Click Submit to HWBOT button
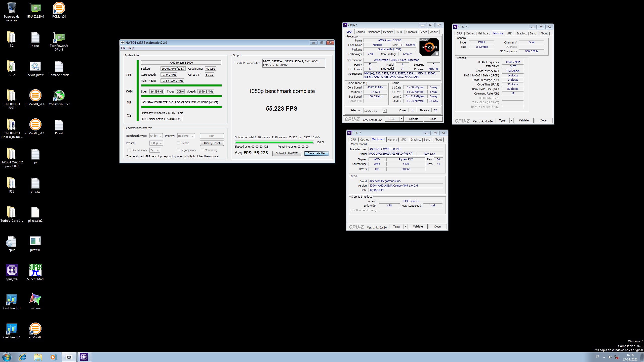Viewport: 644px width, 362px height. (287, 153)
